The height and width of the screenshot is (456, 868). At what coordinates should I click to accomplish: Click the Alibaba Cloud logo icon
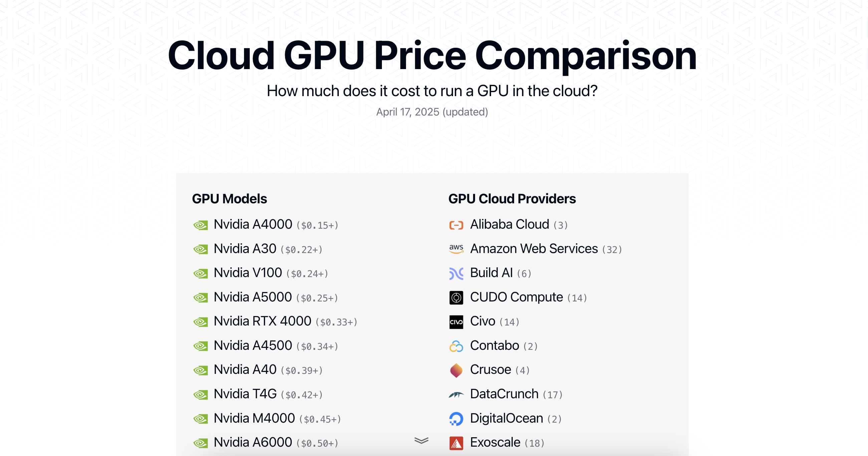click(x=456, y=225)
